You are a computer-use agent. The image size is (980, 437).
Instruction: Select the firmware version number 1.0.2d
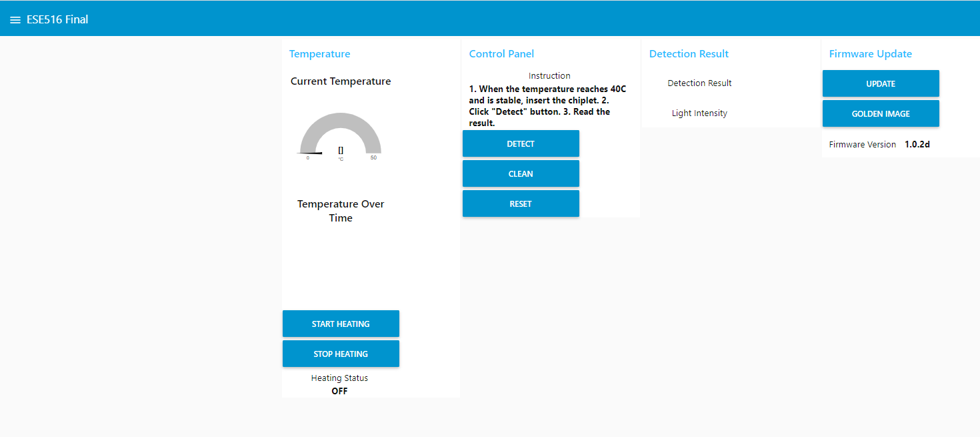coord(917,144)
